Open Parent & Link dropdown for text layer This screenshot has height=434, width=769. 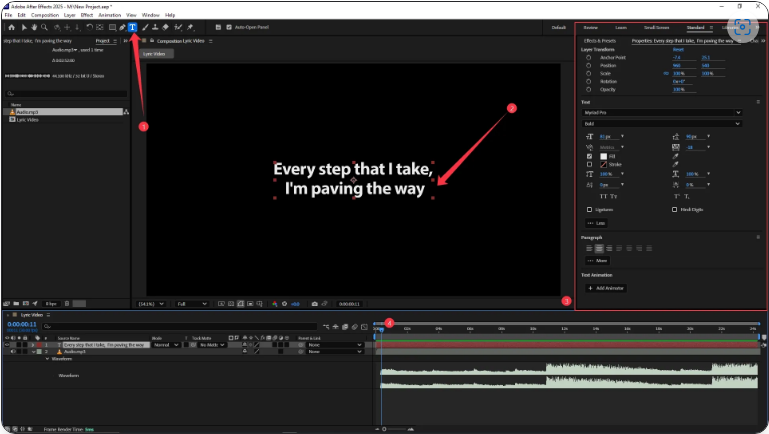point(334,345)
